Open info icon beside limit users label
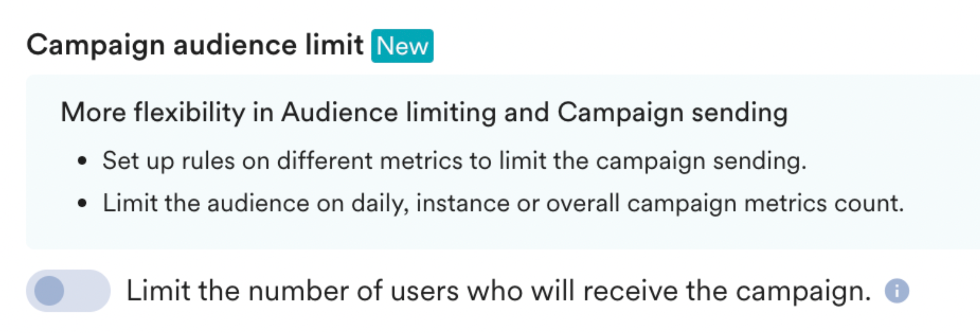This screenshot has width=980, height=333. coord(897,291)
